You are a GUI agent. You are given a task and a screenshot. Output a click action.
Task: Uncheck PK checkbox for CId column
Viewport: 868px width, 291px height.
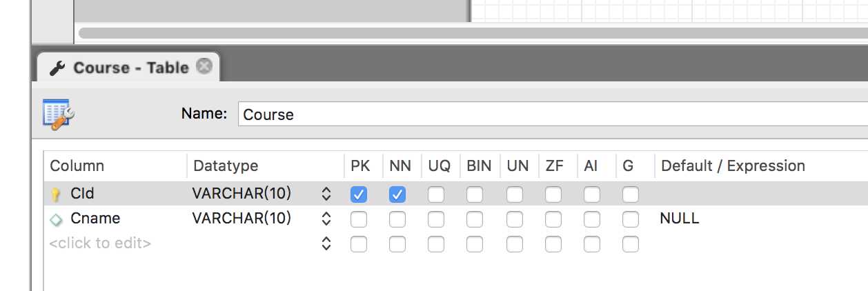[x=359, y=194]
